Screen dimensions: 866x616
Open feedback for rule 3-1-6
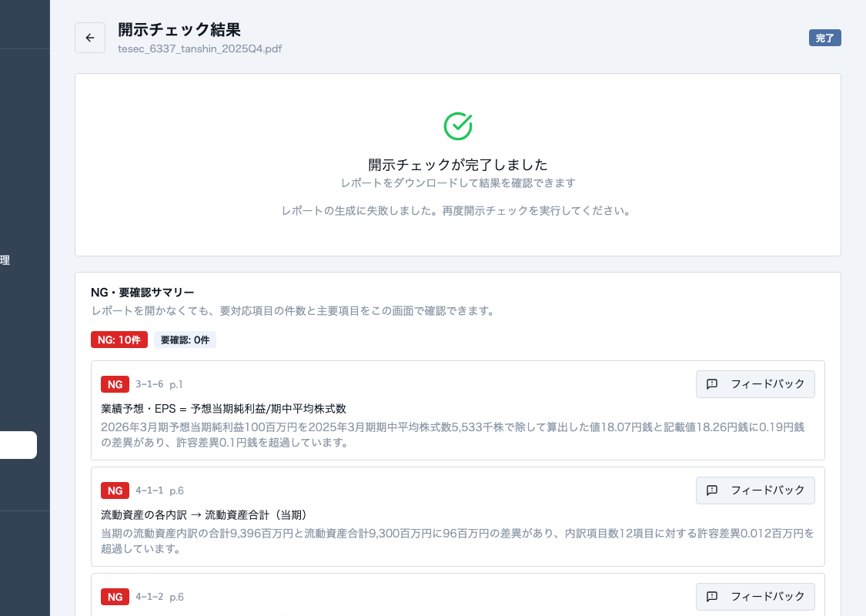pos(755,384)
